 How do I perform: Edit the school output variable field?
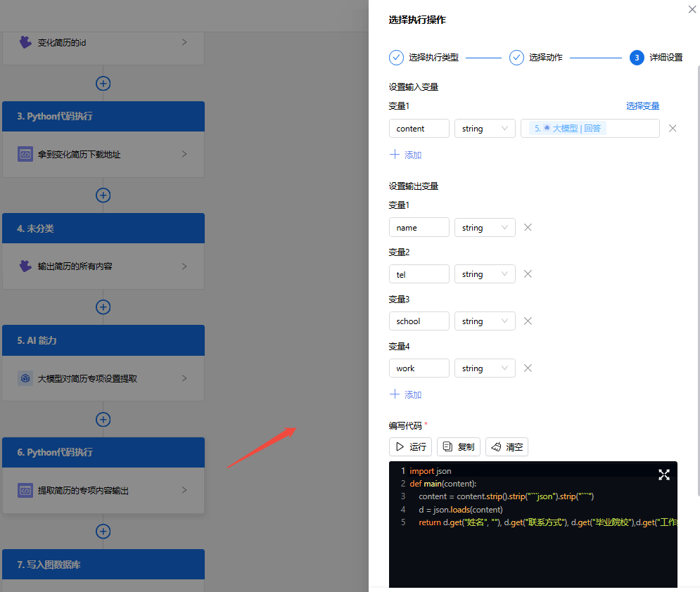tap(419, 321)
